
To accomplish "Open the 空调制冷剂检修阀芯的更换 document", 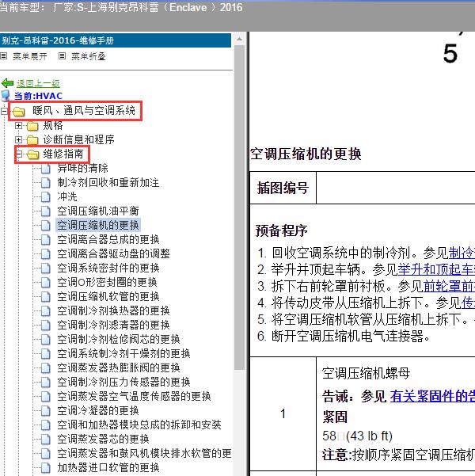I will pyautogui.click(x=119, y=339).
